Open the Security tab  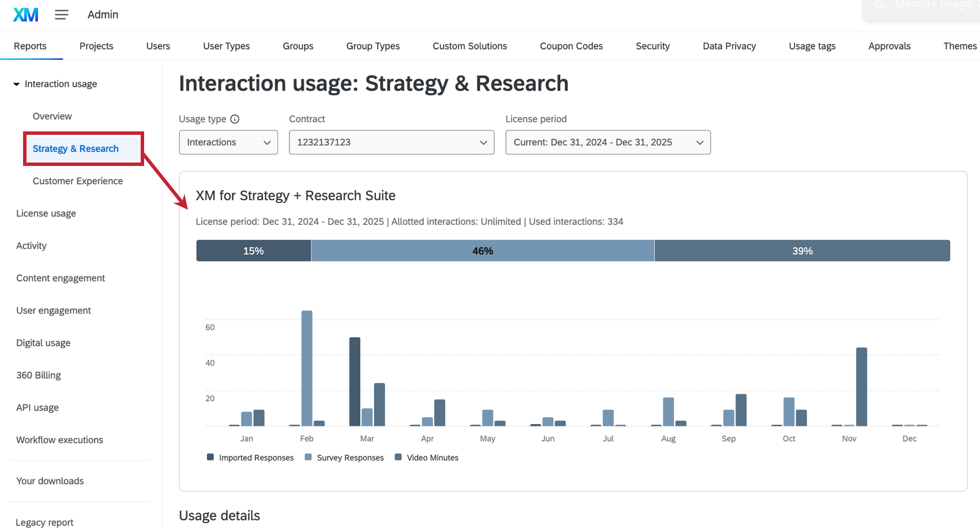pos(652,46)
